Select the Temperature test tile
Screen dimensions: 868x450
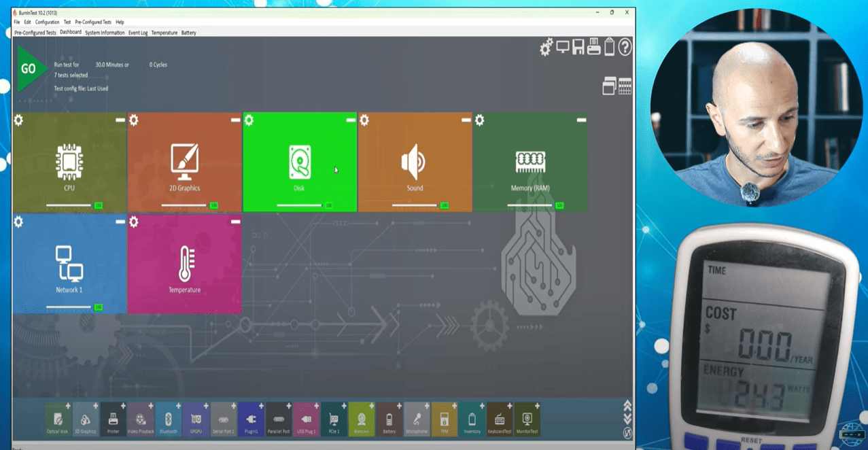[x=184, y=265]
